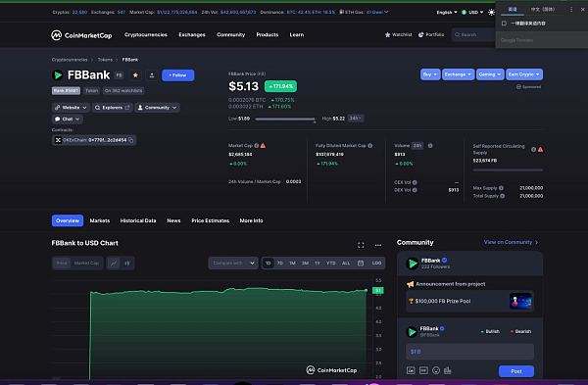The height and width of the screenshot is (385, 588).
Task: Switch to line chart icon
Action: coord(114,264)
